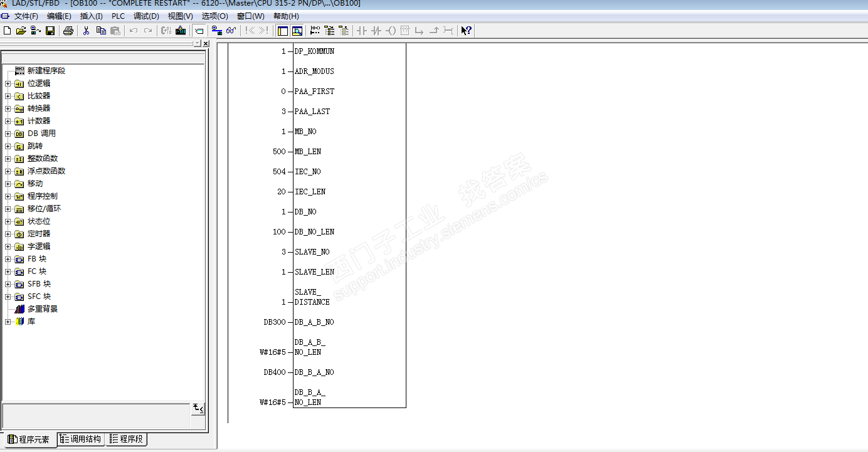868x452 pixels.
Task: Click the Paste clipboard icon
Action: click(115, 30)
